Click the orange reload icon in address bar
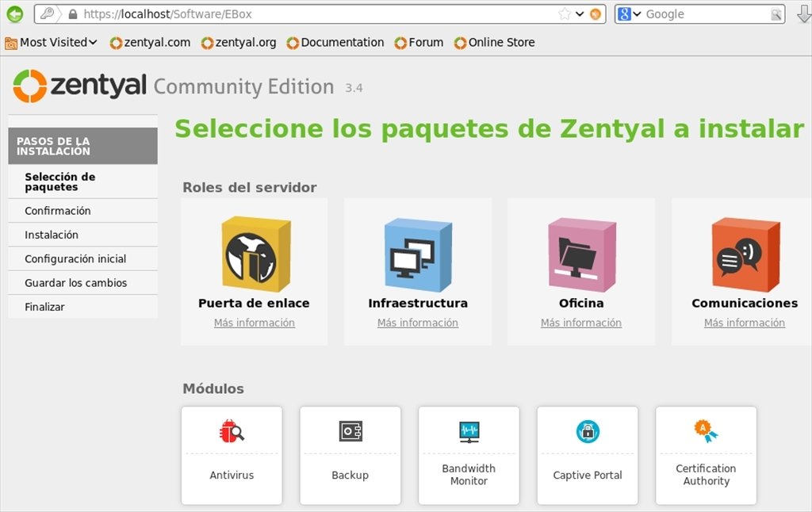This screenshot has width=812, height=512. [596, 14]
